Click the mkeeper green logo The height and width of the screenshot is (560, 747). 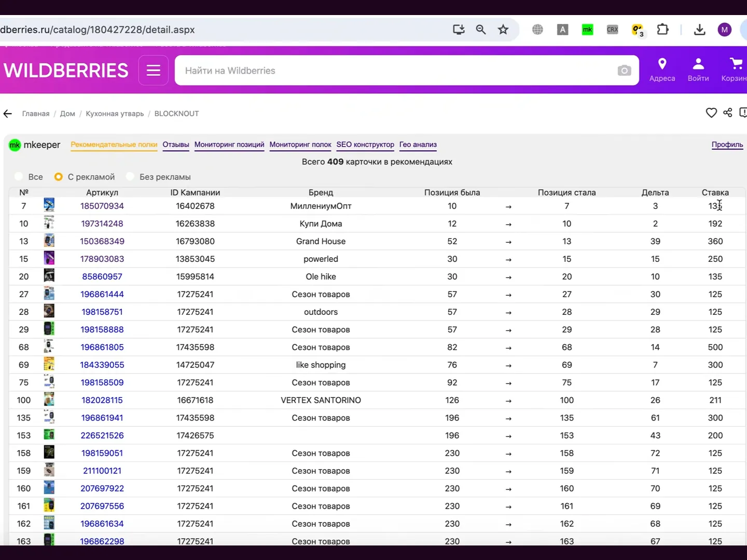(15, 145)
